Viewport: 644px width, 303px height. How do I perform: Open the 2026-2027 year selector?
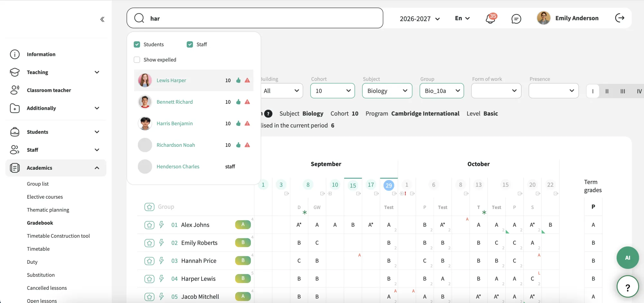tap(420, 19)
